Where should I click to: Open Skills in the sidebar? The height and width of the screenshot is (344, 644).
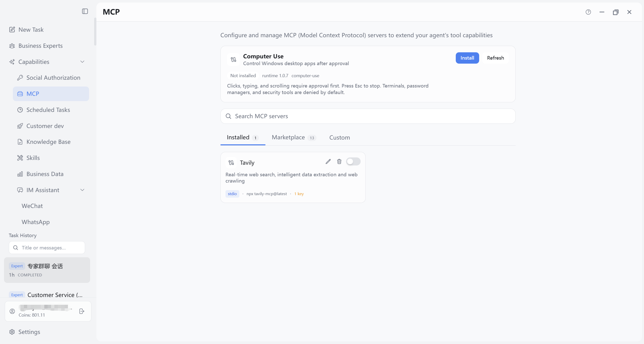pyautogui.click(x=51, y=158)
